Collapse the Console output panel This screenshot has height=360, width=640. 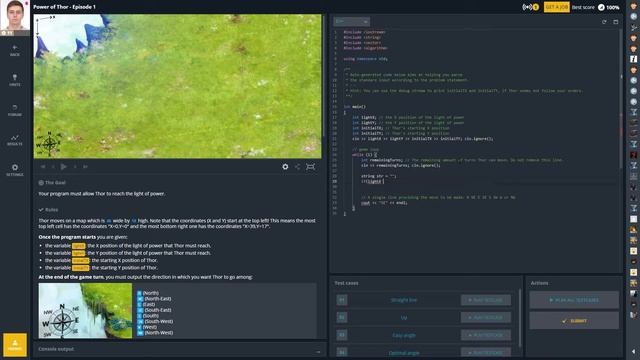tap(318, 351)
